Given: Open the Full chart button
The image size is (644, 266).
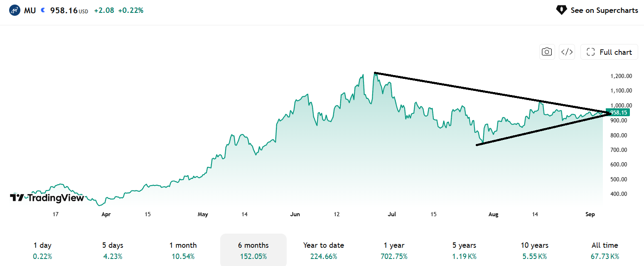Looking at the screenshot, I should (609, 52).
